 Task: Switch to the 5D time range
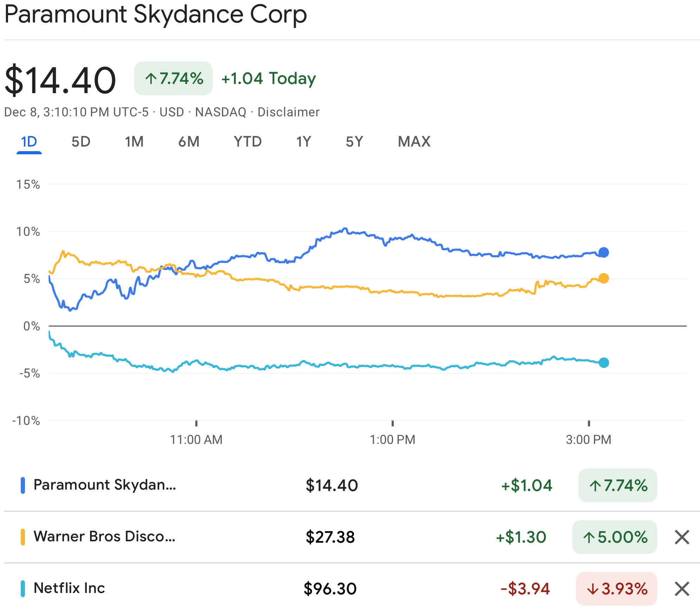pyautogui.click(x=81, y=142)
